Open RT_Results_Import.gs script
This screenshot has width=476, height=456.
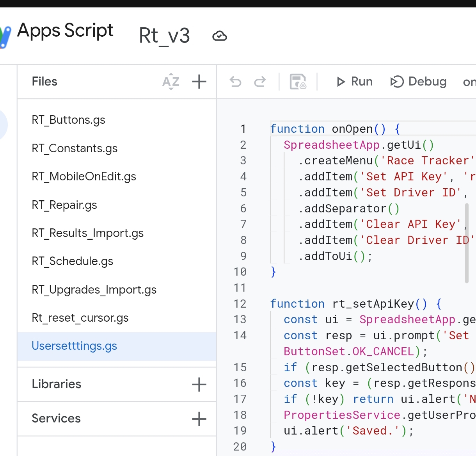[x=88, y=233]
